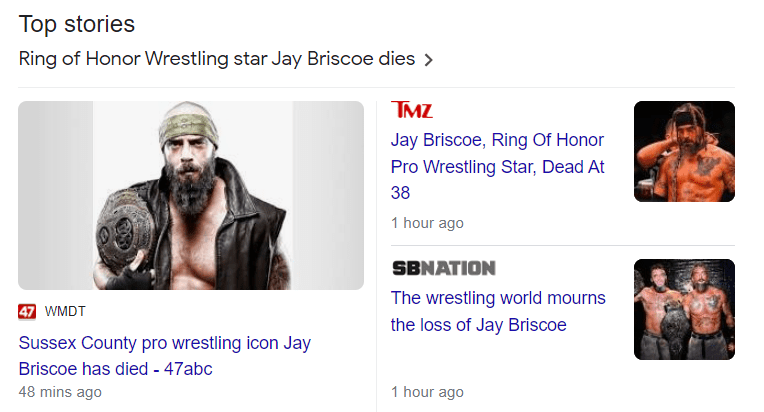Click '1 hour ago' under SB Nation story
This screenshot has width=764, height=412.
point(427,392)
